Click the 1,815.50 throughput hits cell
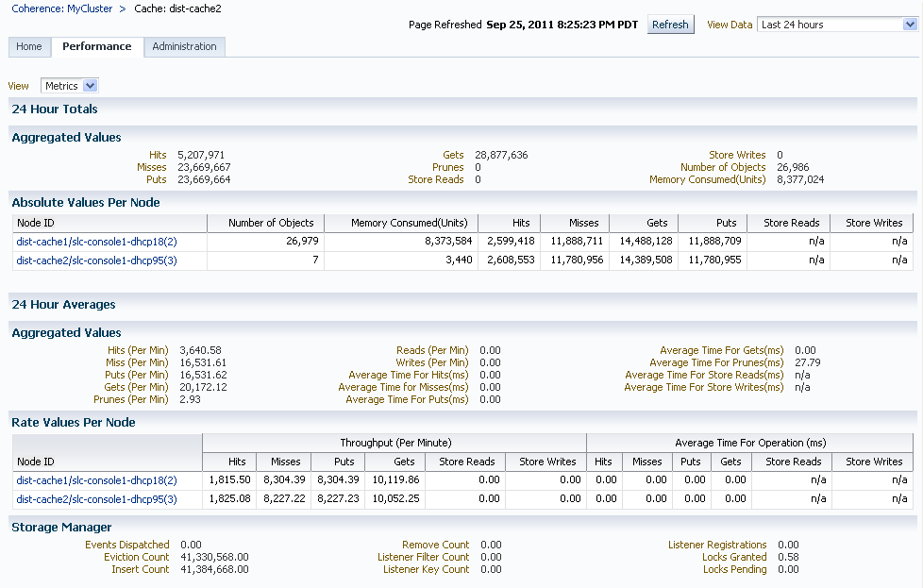 (229, 480)
